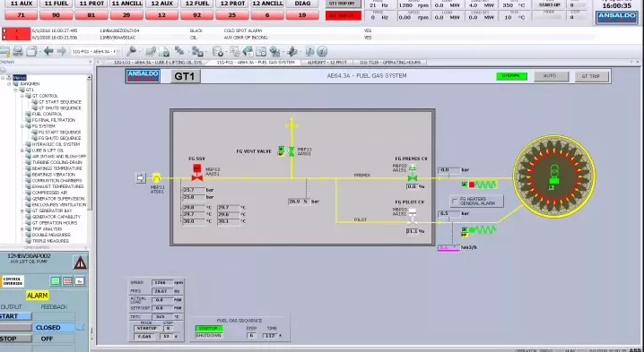Screen dimensions: 644x352
Task: Go forward with the right arrow icon
Action: coord(62,51)
